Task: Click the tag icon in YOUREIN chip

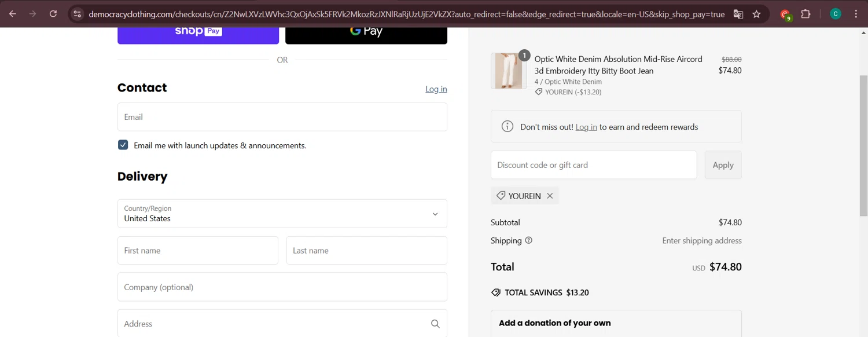Action: (x=501, y=196)
